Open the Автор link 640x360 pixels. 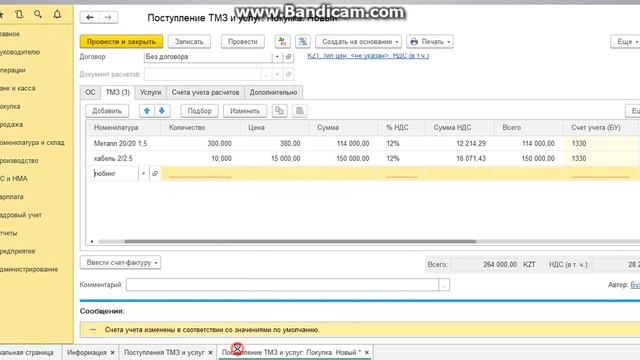(x=635, y=285)
